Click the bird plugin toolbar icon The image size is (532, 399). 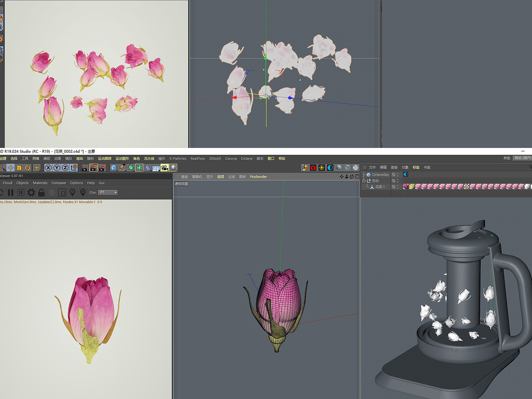click(x=305, y=168)
